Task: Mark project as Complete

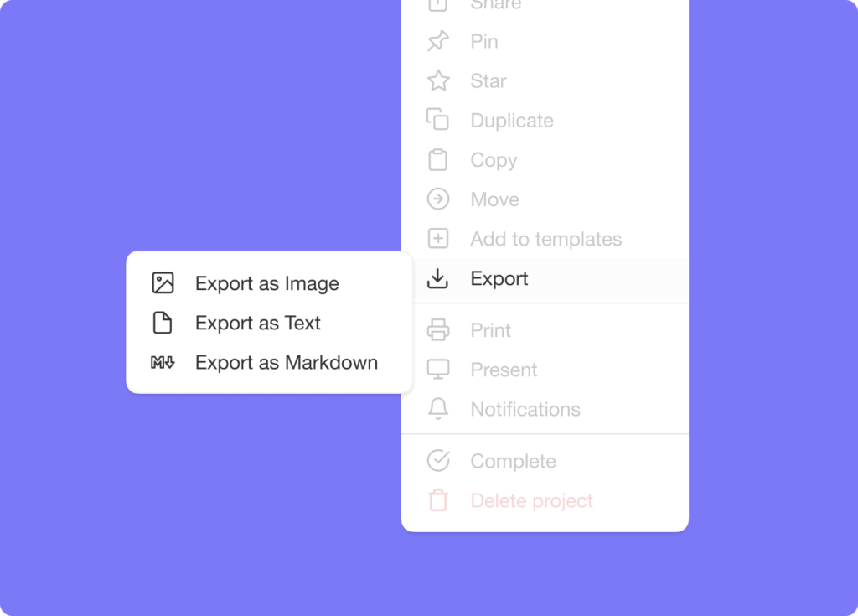Action: [x=513, y=461]
